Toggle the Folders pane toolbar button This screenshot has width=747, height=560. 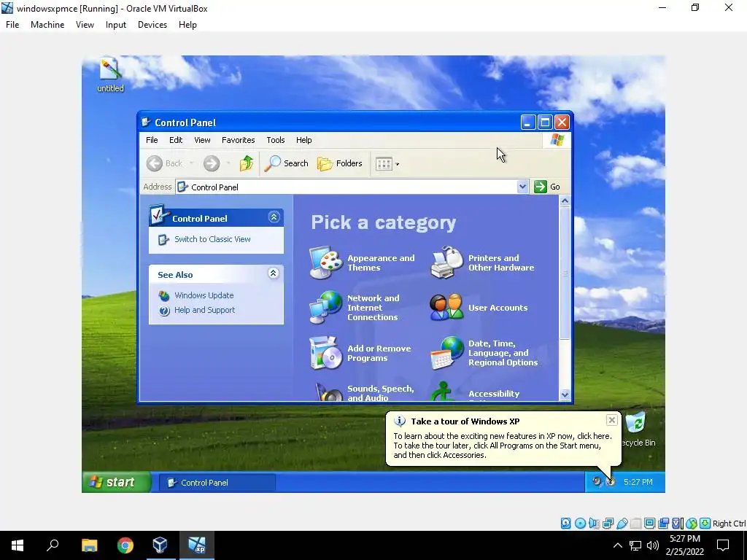pos(340,163)
